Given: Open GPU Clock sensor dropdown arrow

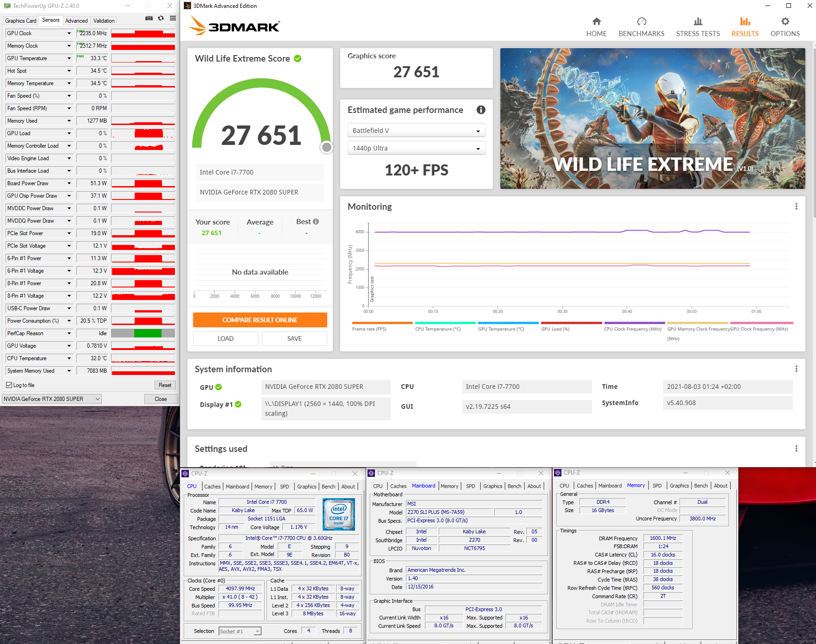Looking at the screenshot, I should coord(69,33).
